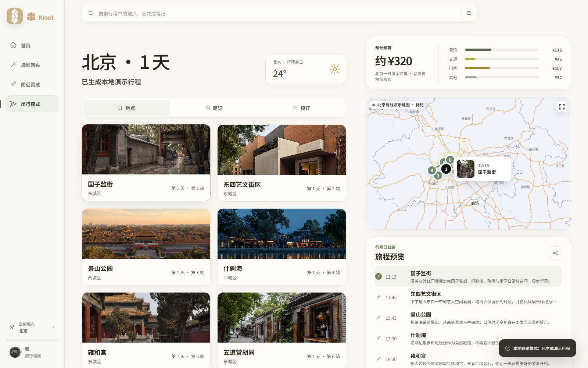Open the 旅行档案 profile avatar

(x=15, y=352)
